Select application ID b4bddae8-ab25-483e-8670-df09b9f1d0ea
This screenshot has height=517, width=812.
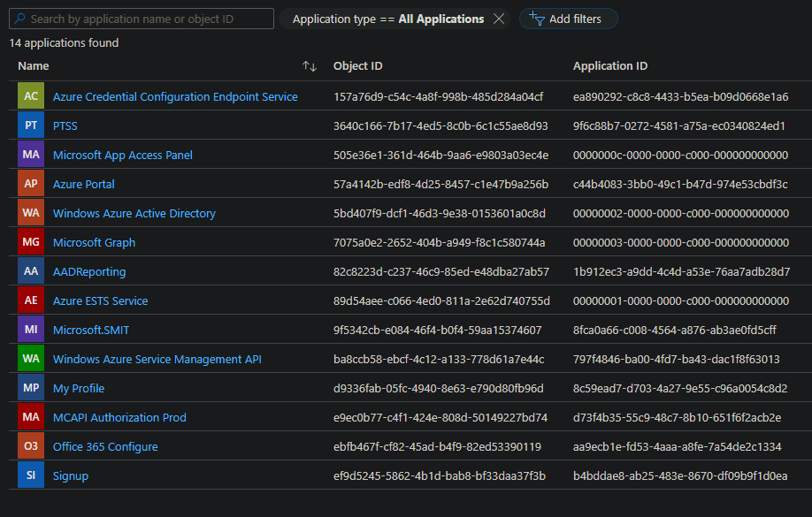[680, 475]
